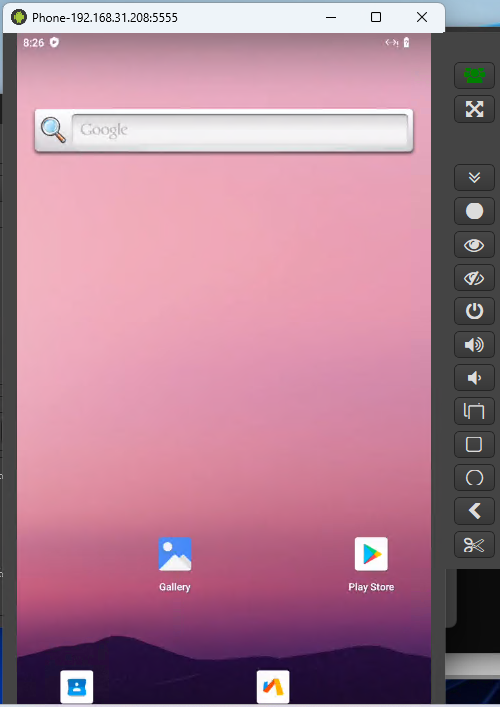Viewport: 500px width, 707px height.
Task: Click the magnifying glass search icon
Action: (x=53, y=130)
